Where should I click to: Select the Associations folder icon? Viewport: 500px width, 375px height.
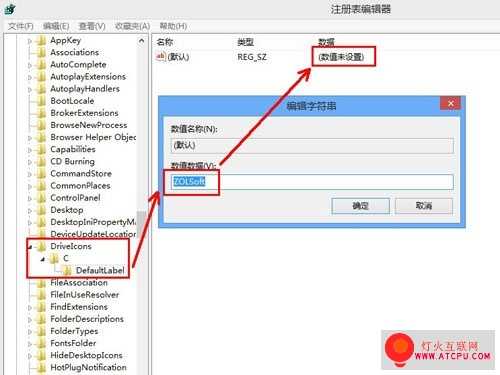(41, 52)
